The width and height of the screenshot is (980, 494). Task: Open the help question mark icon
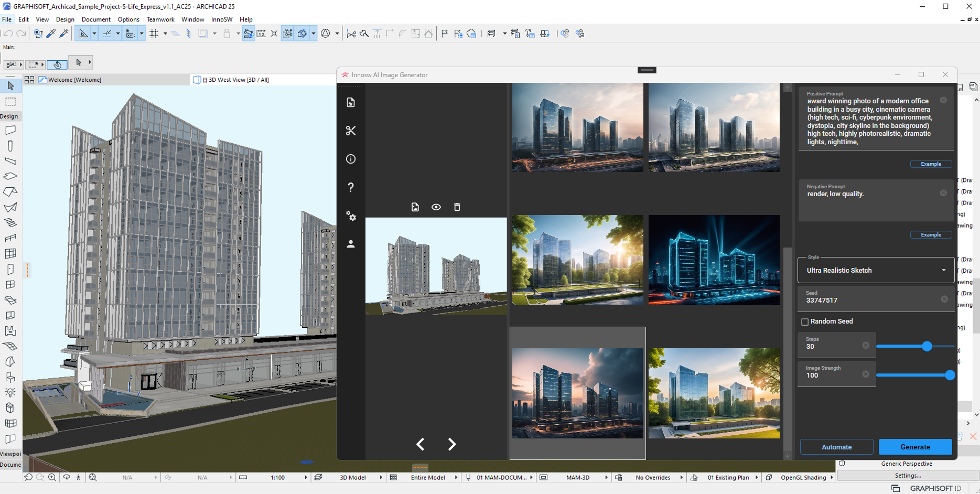(351, 187)
